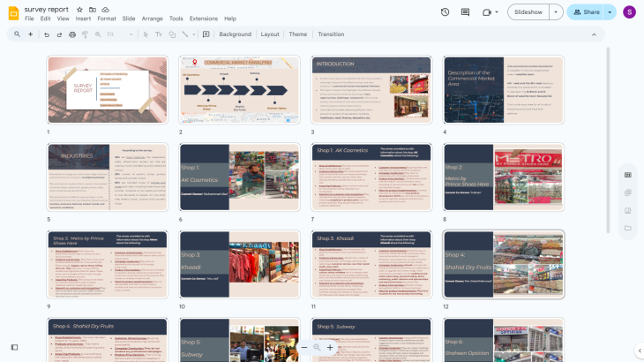Expand the side panel arrow
This screenshot has width=644, height=362.
coord(640,351)
